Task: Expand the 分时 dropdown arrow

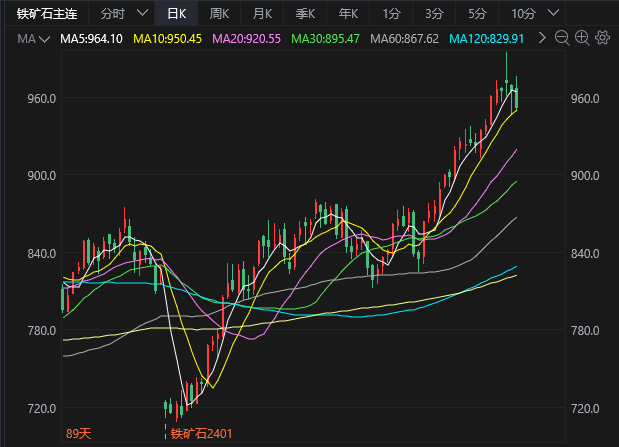Action: (x=142, y=14)
